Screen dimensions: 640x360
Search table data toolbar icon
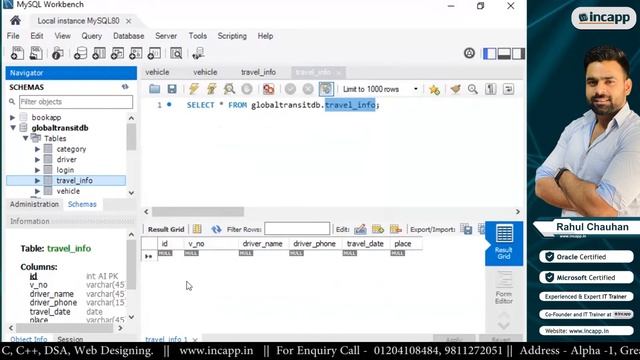pyautogui.click(x=176, y=53)
